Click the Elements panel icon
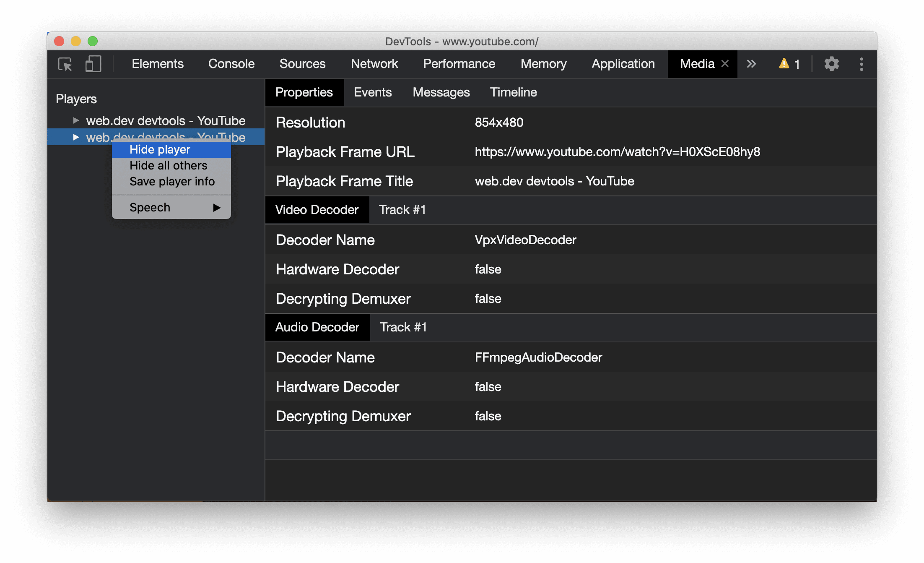The image size is (924, 563). 156,64
